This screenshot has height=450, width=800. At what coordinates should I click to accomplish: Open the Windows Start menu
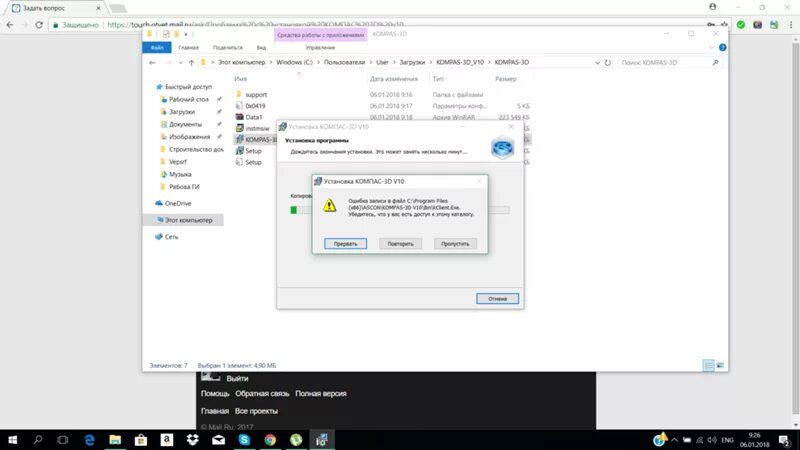point(12,440)
